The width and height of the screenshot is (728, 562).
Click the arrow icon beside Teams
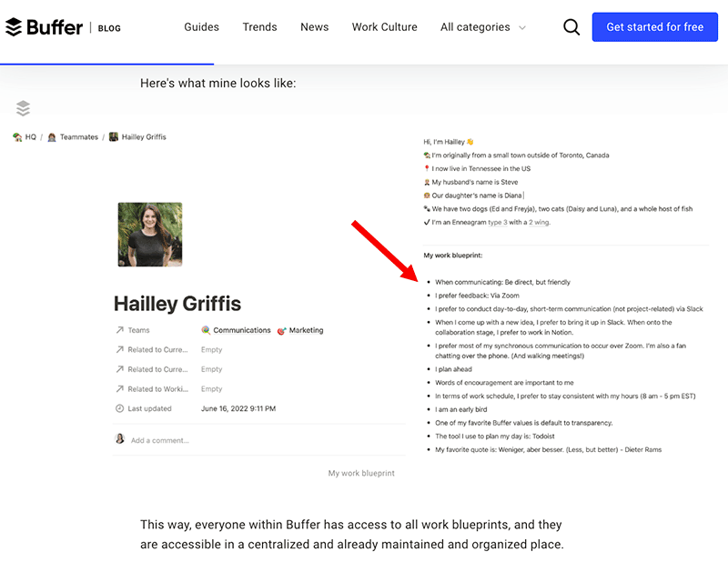119,330
